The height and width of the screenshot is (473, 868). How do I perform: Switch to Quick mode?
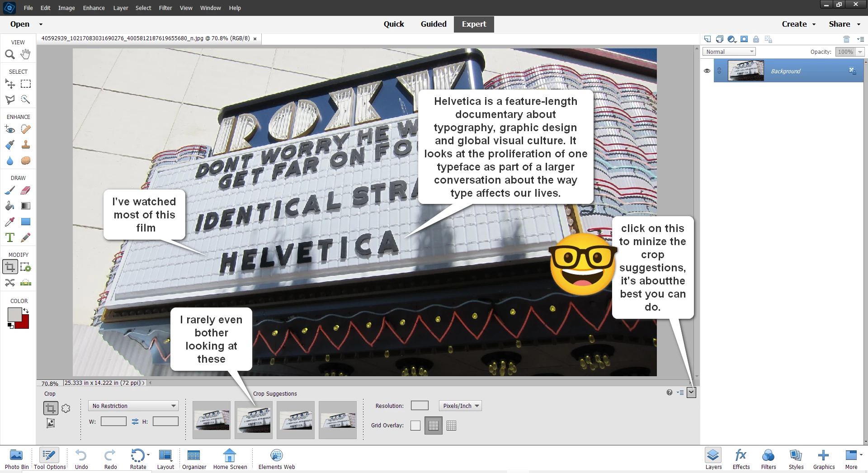[x=394, y=24]
